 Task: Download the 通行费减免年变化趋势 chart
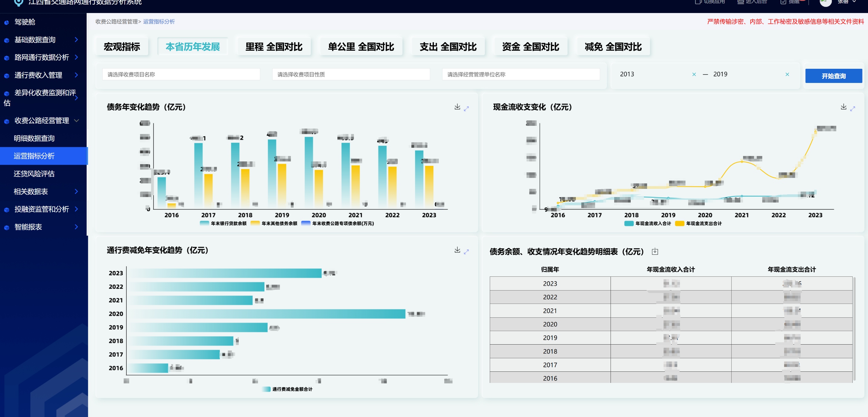coord(457,250)
